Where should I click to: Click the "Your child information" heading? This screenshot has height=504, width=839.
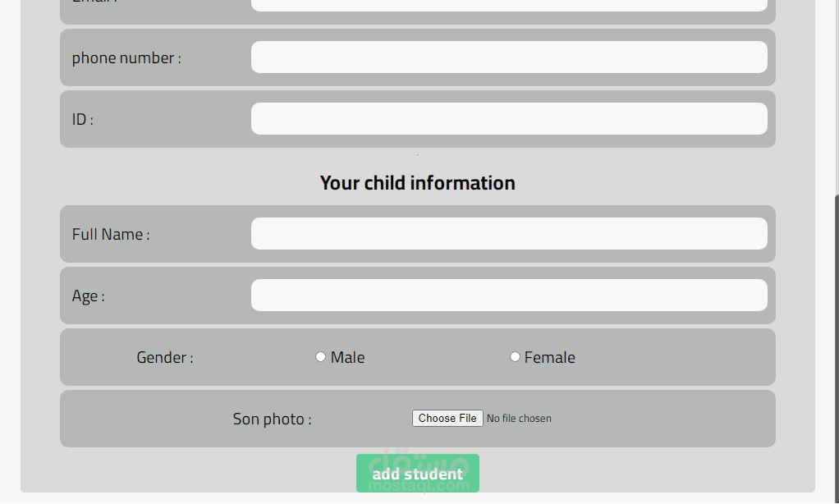[417, 183]
